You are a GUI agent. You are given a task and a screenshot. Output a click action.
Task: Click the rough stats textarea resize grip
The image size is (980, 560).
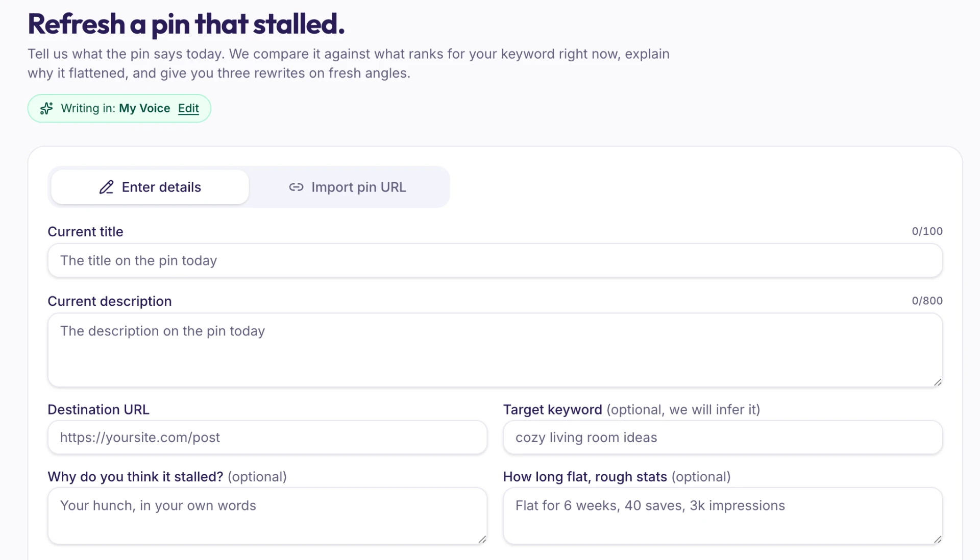tap(938, 540)
